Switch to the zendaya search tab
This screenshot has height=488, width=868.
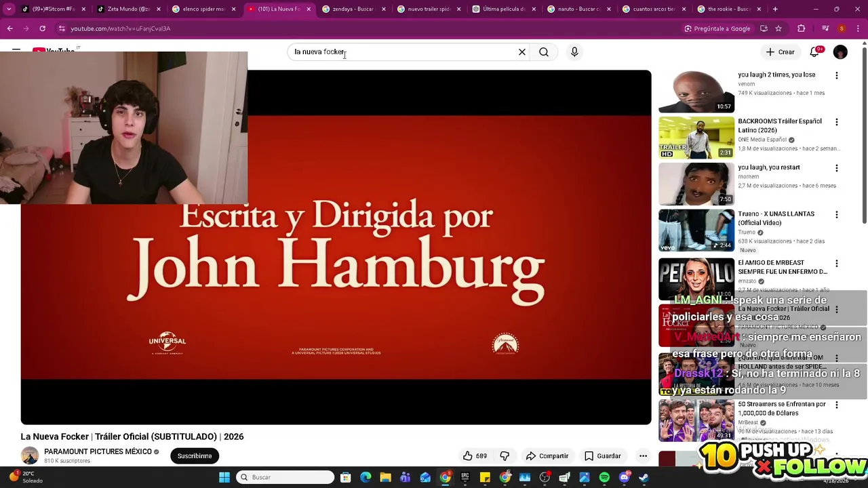tap(353, 9)
